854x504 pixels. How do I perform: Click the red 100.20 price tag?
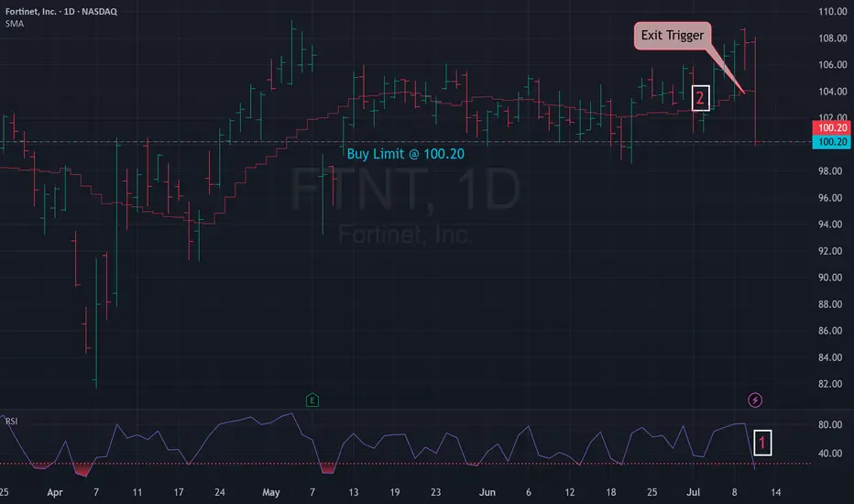click(x=832, y=128)
